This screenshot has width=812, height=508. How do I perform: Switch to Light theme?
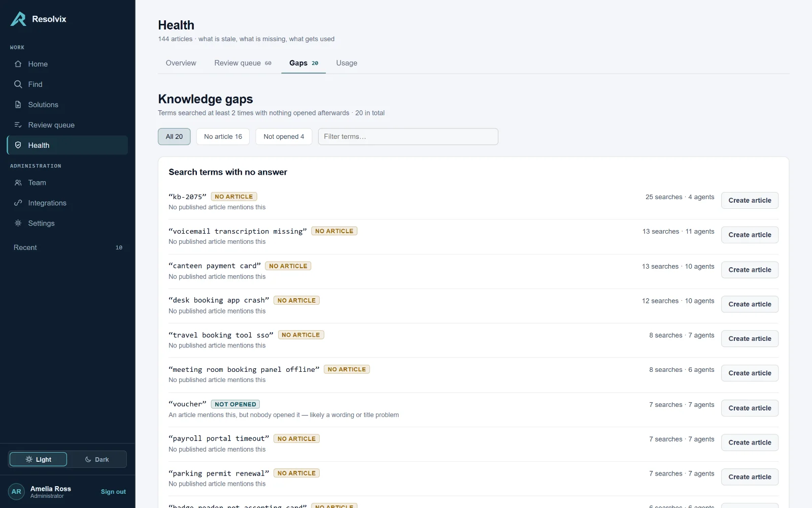38,459
